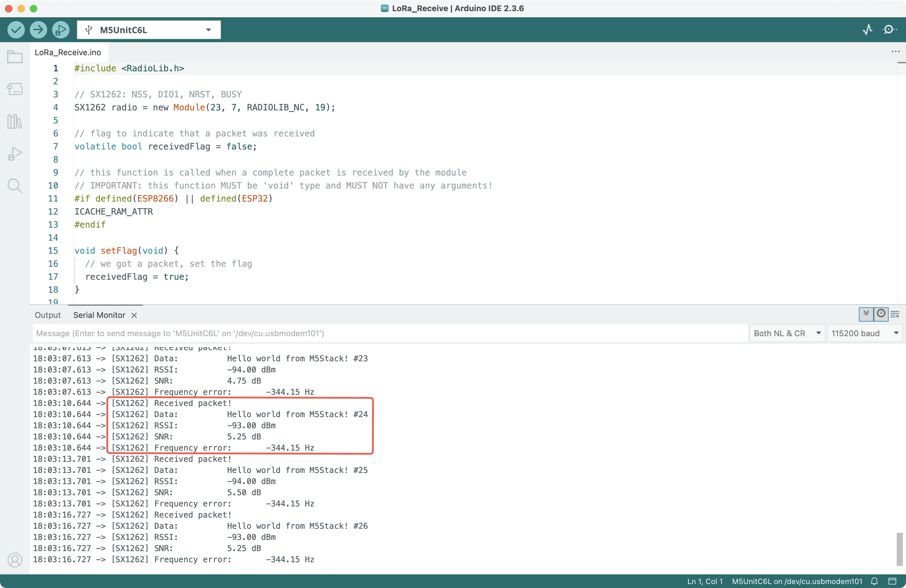This screenshot has width=906, height=588.
Task: Toggle the bottom panel from status bar
Action: [892, 581]
